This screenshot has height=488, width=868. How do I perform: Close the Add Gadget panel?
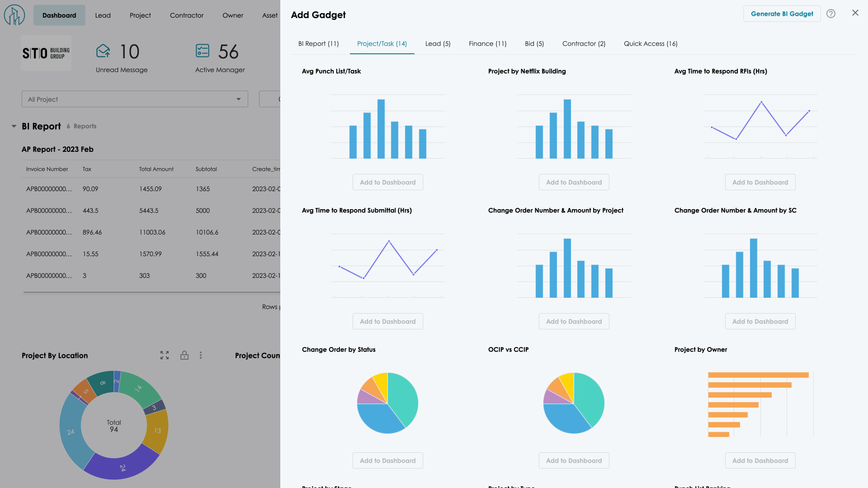point(855,13)
